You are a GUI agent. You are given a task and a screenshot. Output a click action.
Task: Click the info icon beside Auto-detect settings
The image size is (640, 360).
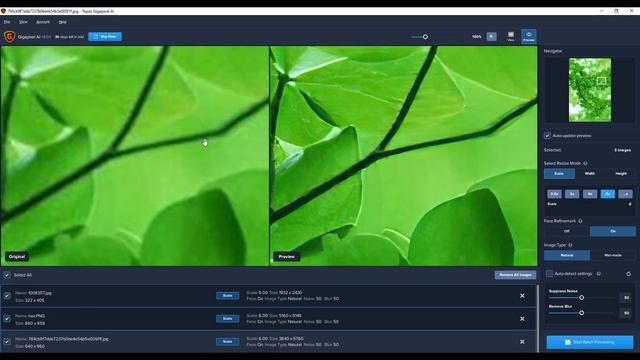[599, 273]
